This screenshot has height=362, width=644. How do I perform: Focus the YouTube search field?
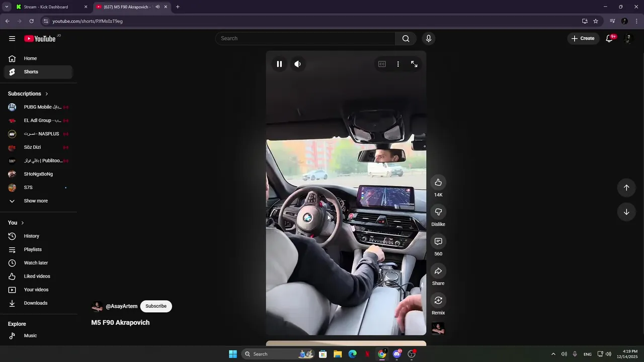click(305, 38)
